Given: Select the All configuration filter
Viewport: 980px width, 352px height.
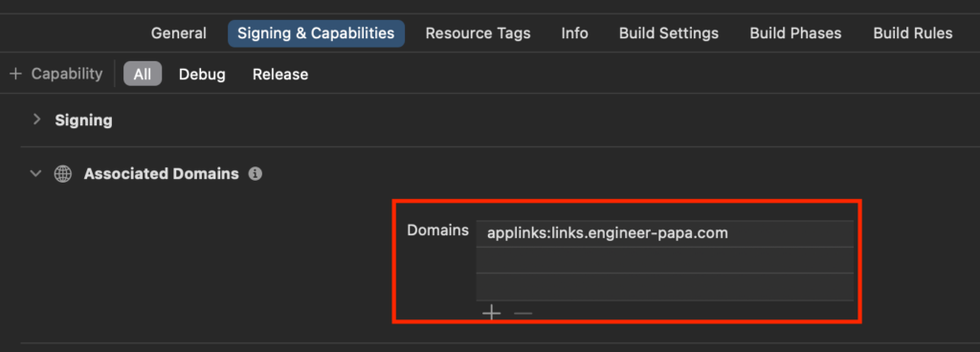Looking at the screenshot, I should pyautogui.click(x=143, y=75).
